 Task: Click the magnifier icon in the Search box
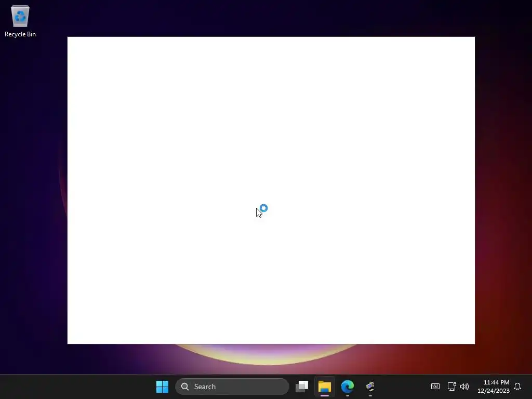click(x=185, y=387)
